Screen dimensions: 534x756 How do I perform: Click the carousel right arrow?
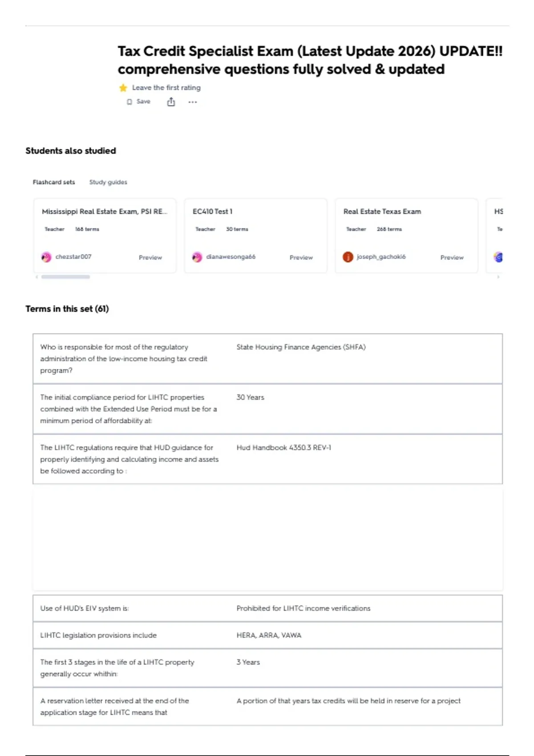498,277
